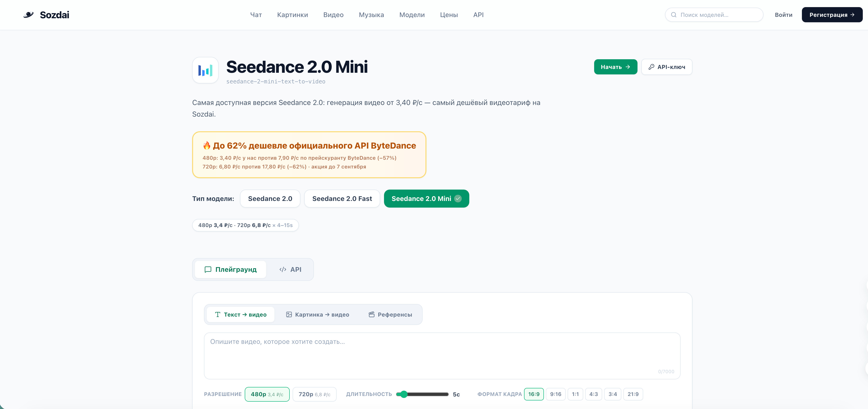Click the fire emoji in the promo banner

pyautogui.click(x=207, y=145)
